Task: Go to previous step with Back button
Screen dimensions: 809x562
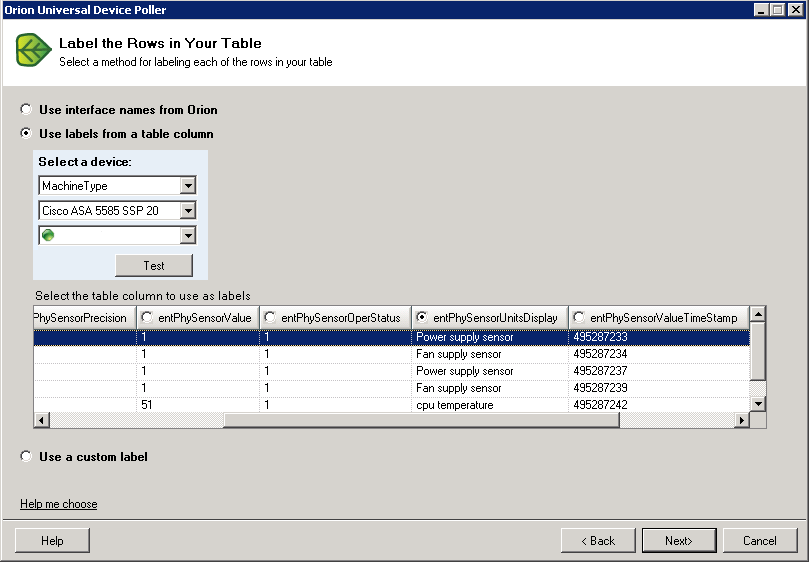Action: click(x=598, y=540)
